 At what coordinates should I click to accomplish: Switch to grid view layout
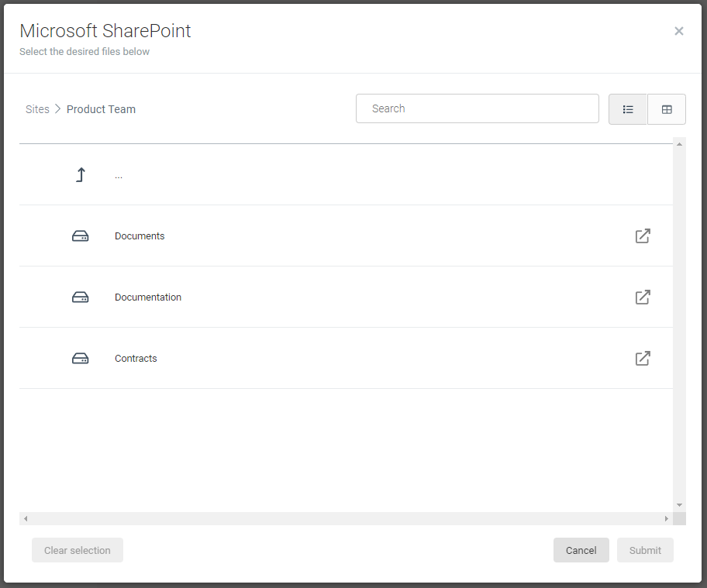667,108
